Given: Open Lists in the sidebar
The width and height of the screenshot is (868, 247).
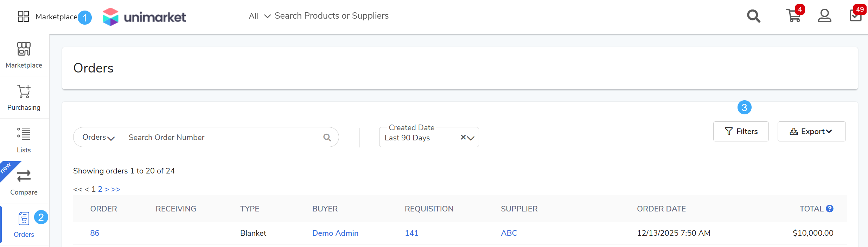Looking at the screenshot, I should click(24, 140).
